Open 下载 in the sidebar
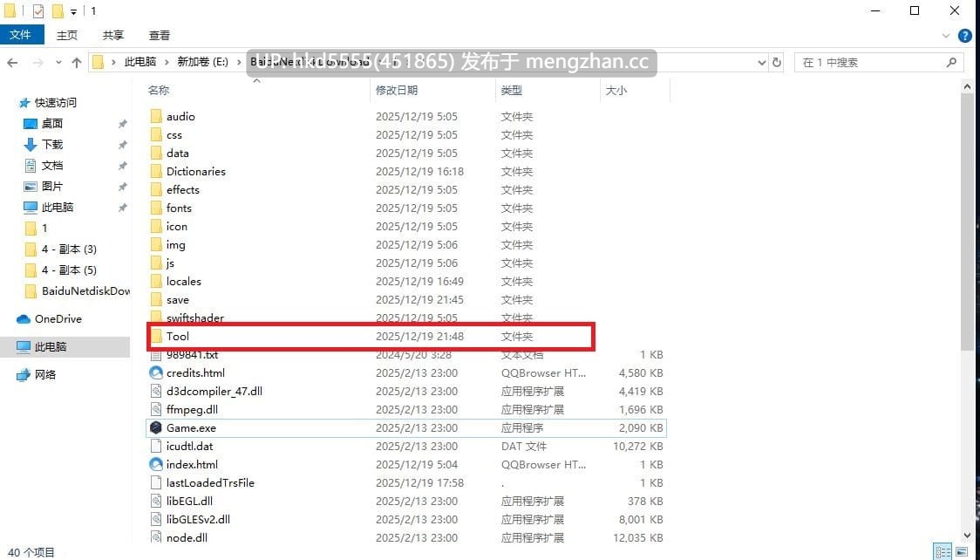 (x=51, y=145)
